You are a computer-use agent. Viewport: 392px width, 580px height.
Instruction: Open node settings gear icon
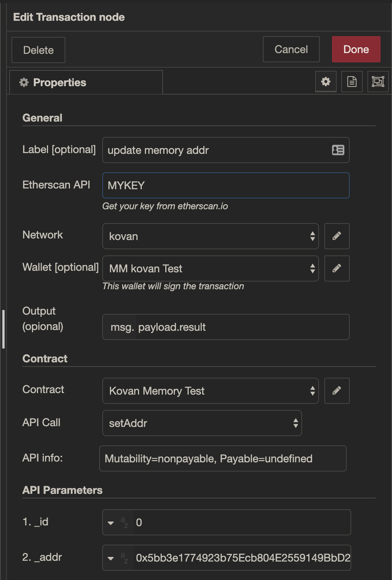(x=326, y=82)
